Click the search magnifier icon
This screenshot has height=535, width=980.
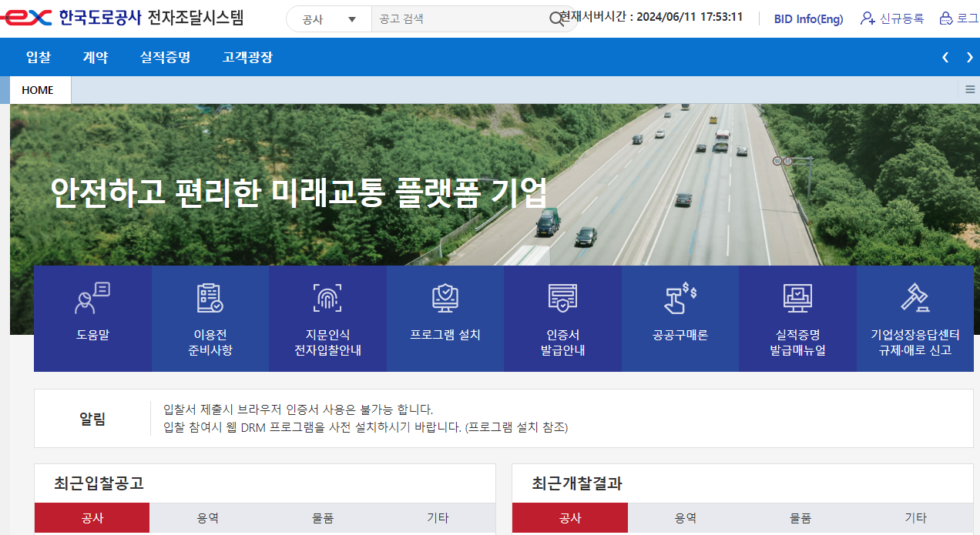556,18
